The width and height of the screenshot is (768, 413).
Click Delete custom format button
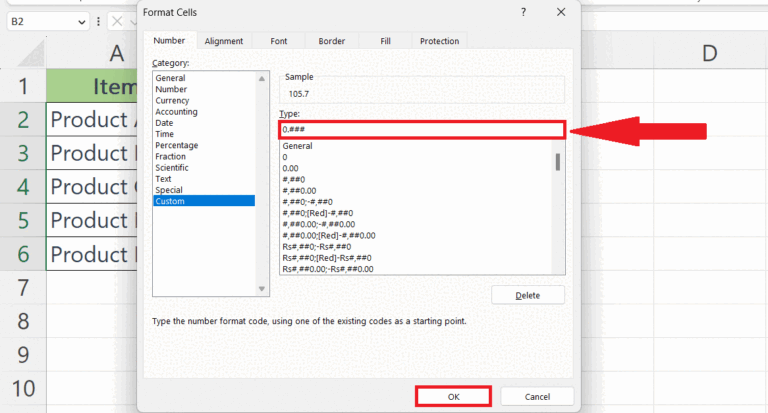tap(528, 295)
